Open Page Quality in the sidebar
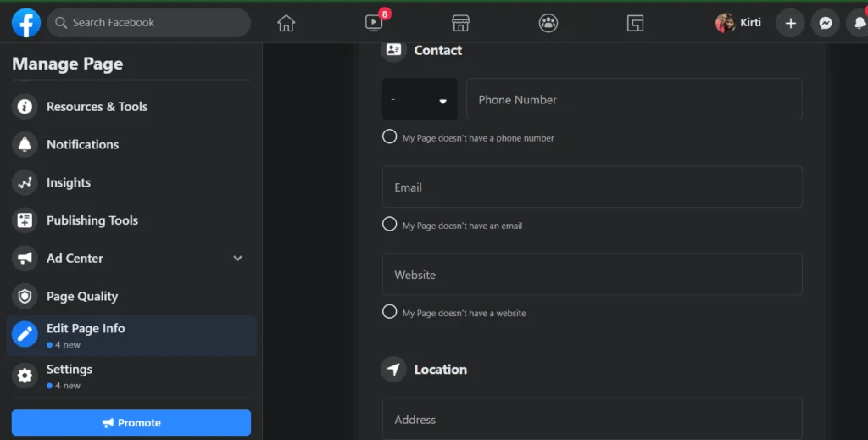Viewport: 868px width, 440px height. (81, 297)
